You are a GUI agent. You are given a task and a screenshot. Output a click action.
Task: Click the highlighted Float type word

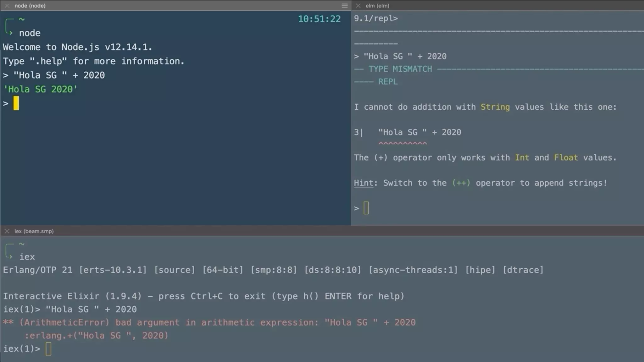click(x=565, y=157)
